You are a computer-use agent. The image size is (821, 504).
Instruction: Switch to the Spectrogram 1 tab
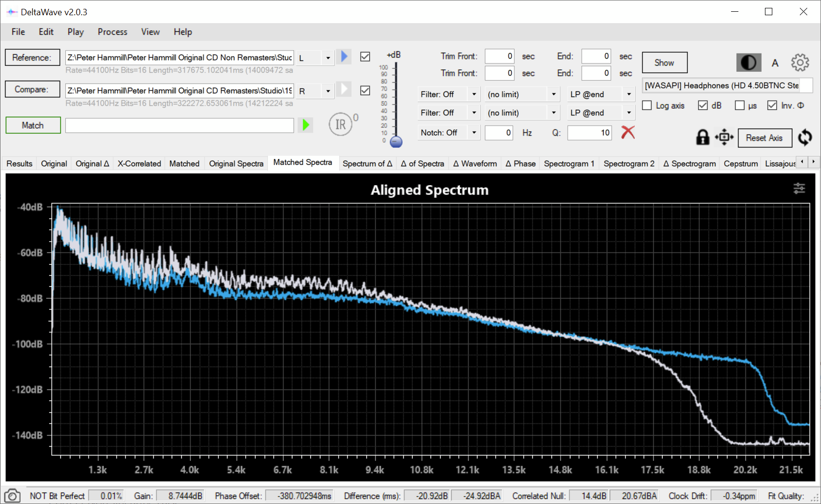[569, 164]
